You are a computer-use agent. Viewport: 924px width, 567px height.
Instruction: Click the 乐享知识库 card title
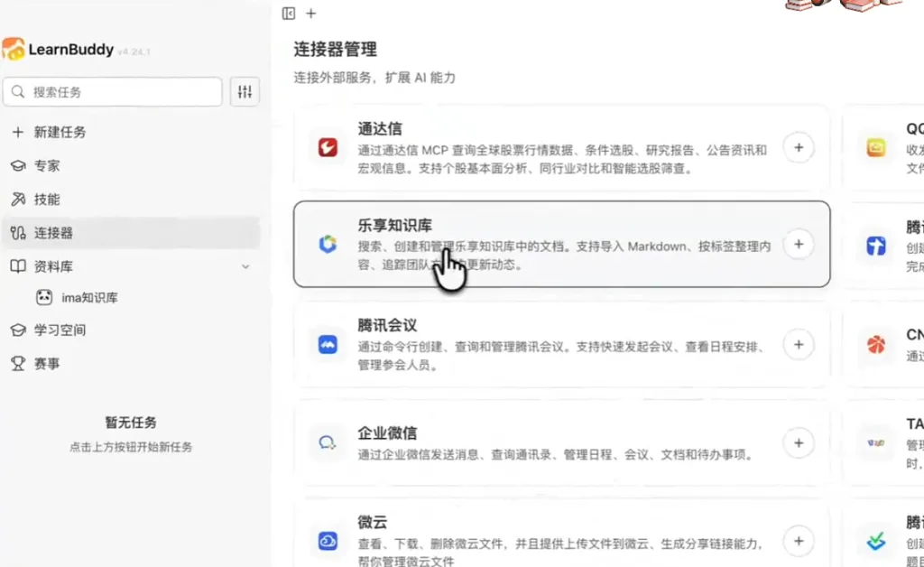pyautogui.click(x=395, y=225)
